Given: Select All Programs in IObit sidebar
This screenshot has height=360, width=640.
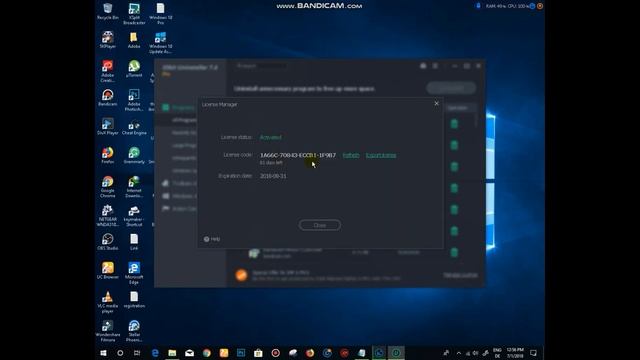Looking at the screenshot, I should [x=184, y=120].
